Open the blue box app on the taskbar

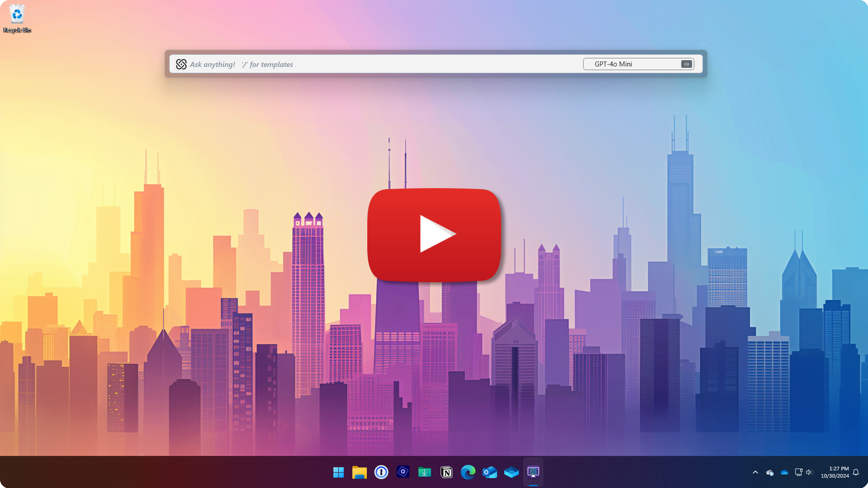[x=512, y=472]
